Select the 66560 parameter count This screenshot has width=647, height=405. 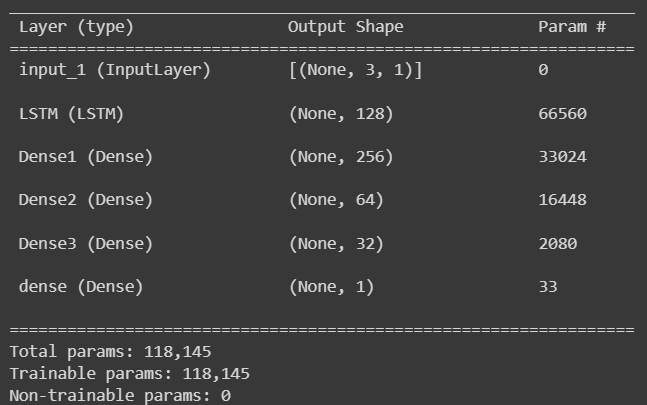coord(562,114)
